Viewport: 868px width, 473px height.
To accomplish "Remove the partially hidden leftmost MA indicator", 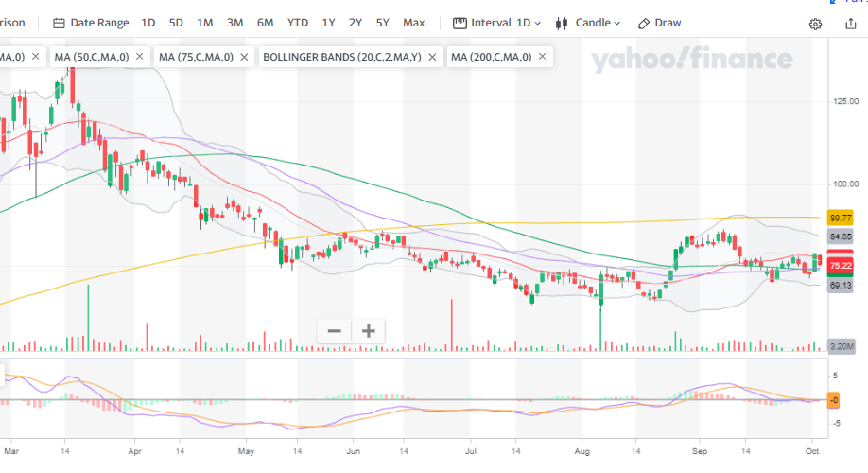I will coord(35,57).
